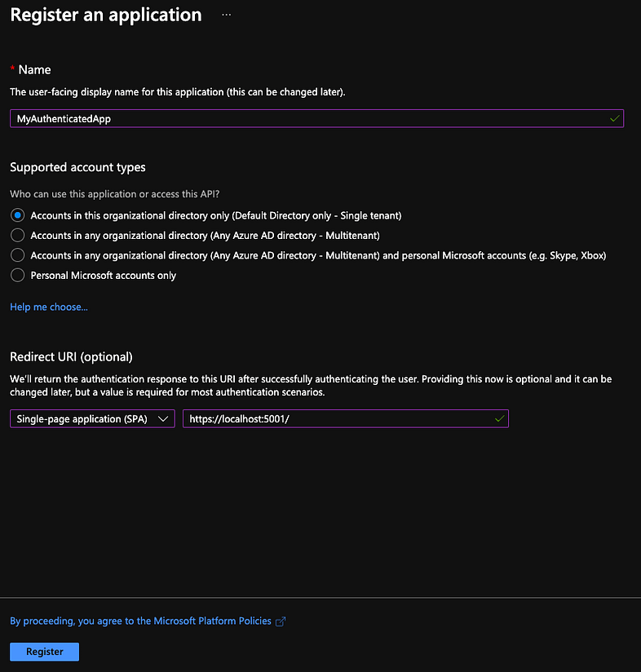641x672 pixels.
Task: Select "Personal Microsoft accounts only"
Action: [x=17, y=275]
